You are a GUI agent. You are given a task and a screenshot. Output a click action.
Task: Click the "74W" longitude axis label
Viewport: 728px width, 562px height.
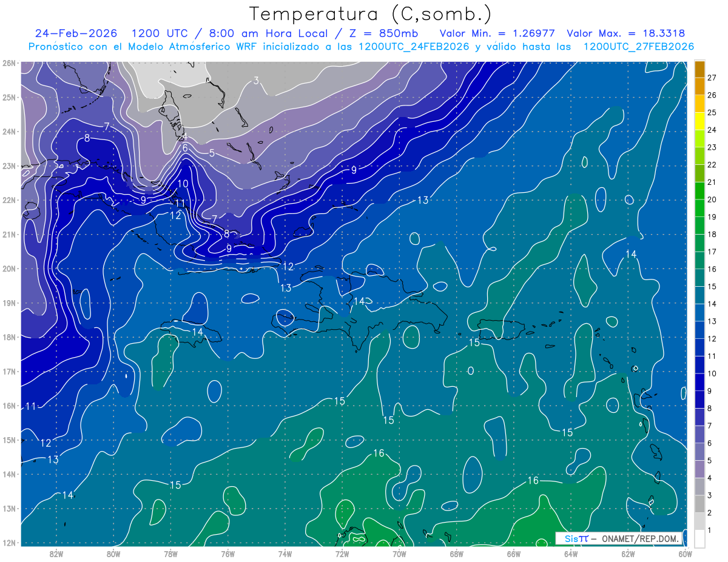(x=285, y=554)
